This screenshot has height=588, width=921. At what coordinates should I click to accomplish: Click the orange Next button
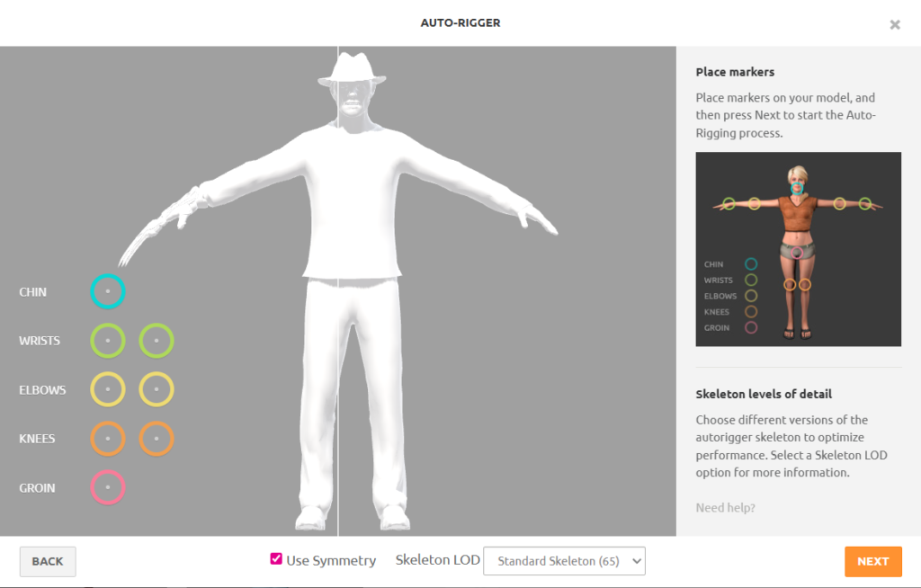[872, 562]
